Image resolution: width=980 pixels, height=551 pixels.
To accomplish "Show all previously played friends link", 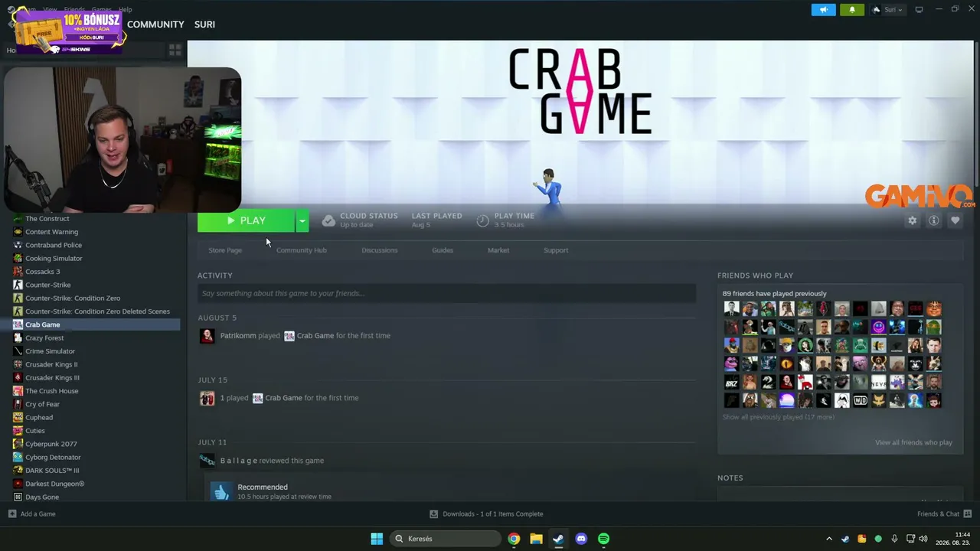I will 779,417.
